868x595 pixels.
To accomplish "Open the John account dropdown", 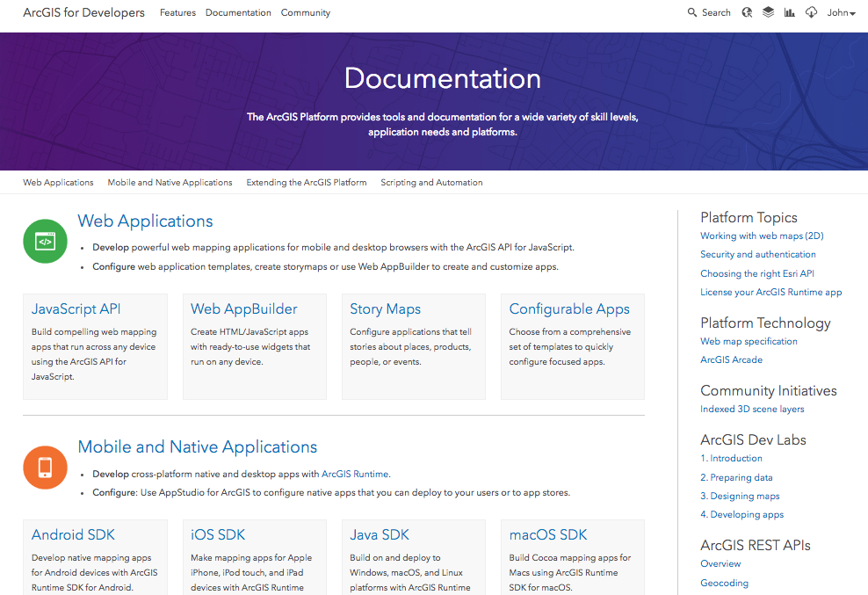I will pos(841,12).
